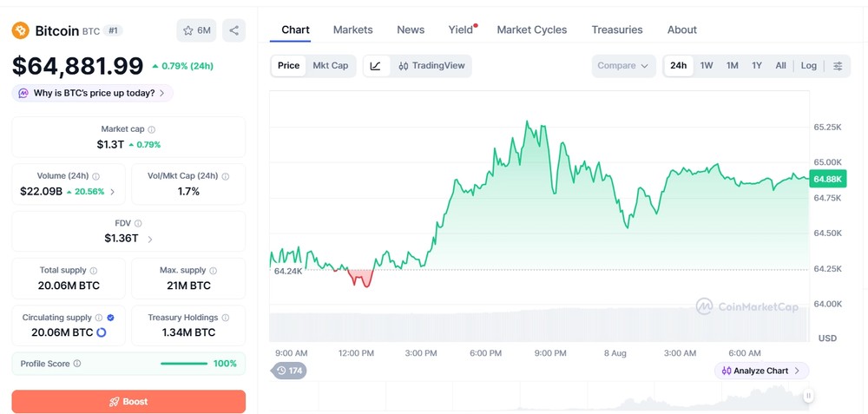Click the circulating supply ring icon
868x414 pixels.
[102, 332]
